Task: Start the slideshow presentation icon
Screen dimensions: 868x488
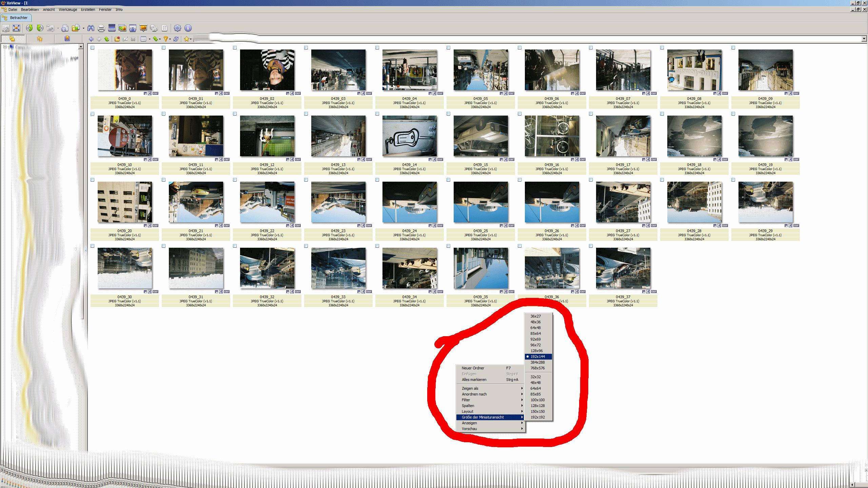Action: [143, 28]
